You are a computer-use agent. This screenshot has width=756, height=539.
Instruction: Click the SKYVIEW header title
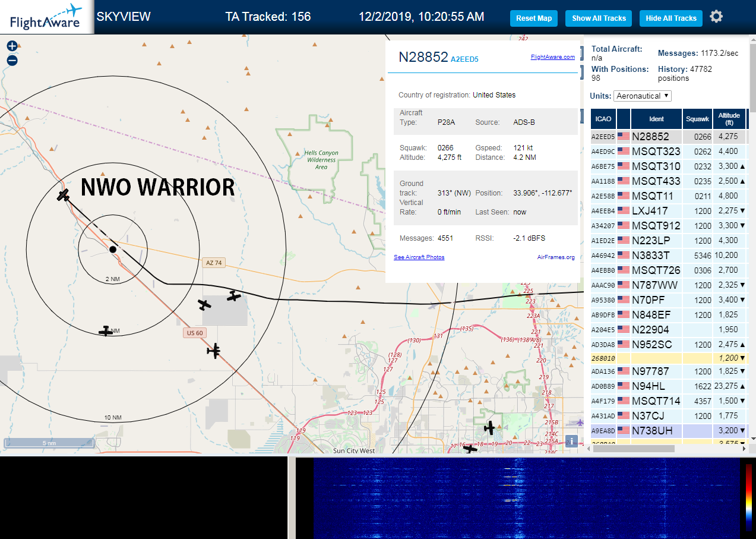[x=124, y=17]
